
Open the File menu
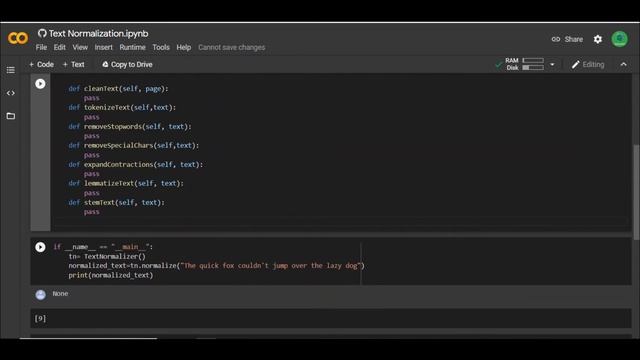[41, 47]
